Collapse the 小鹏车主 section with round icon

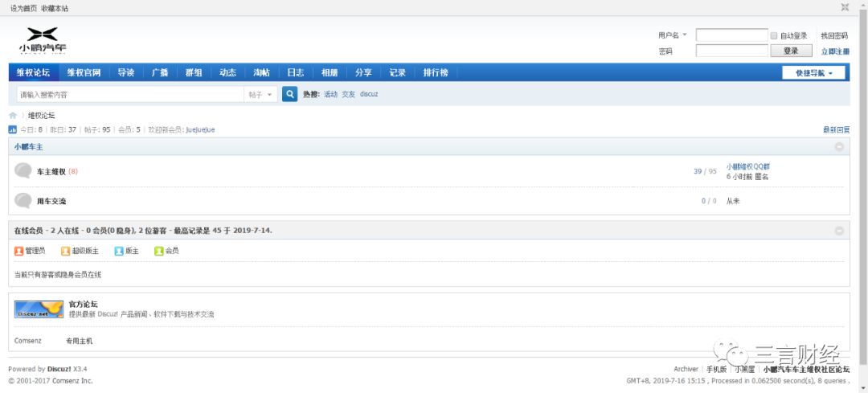(x=839, y=147)
